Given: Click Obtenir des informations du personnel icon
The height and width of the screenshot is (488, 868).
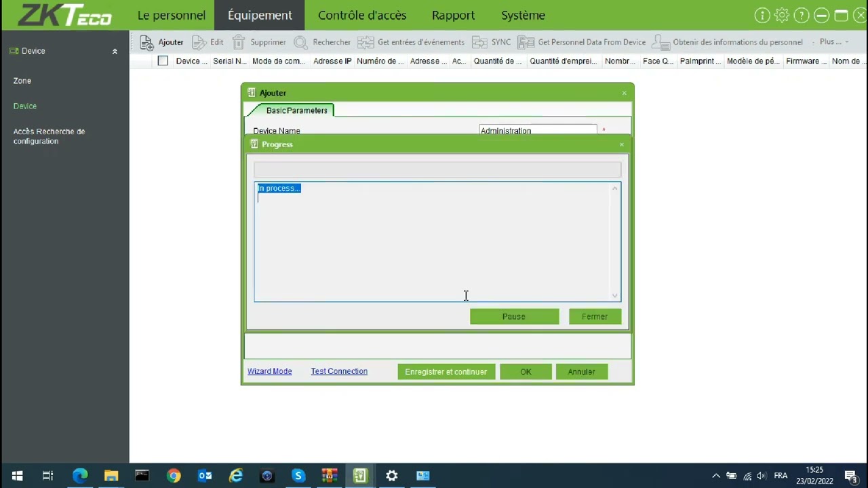Looking at the screenshot, I should tap(660, 42).
